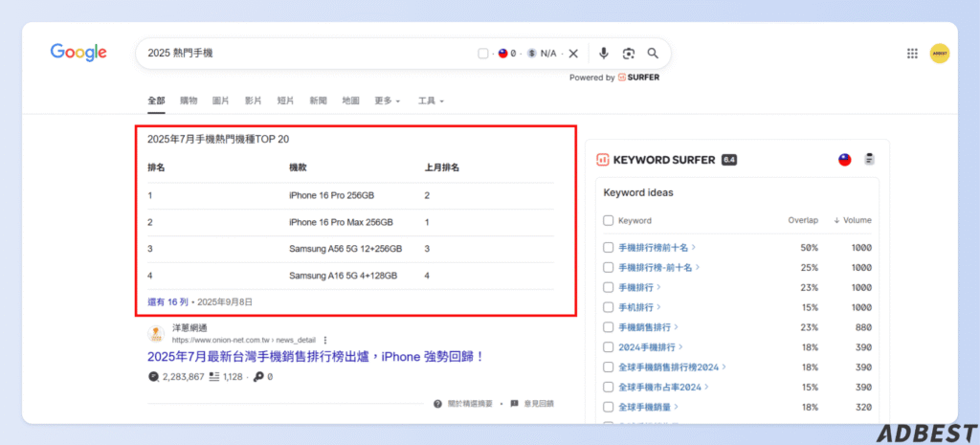Image resolution: width=980 pixels, height=445 pixels.
Task: Tick the select-all Keyword header checkbox
Action: click(608, 221)
